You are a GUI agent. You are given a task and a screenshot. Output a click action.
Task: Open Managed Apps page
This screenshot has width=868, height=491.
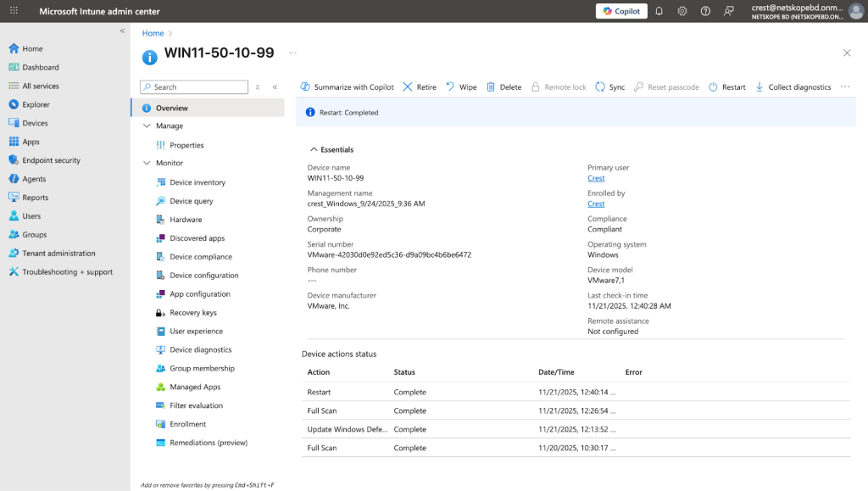pyautogui.click(x=195, y=387)
